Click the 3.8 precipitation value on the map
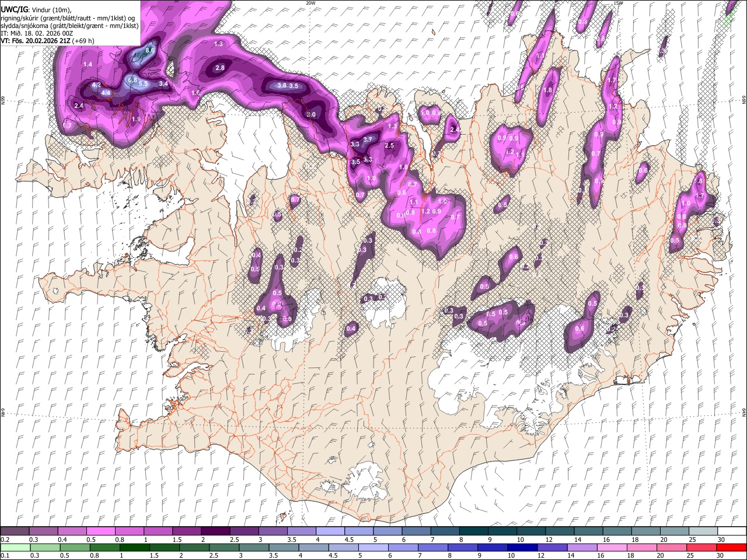 281,86
